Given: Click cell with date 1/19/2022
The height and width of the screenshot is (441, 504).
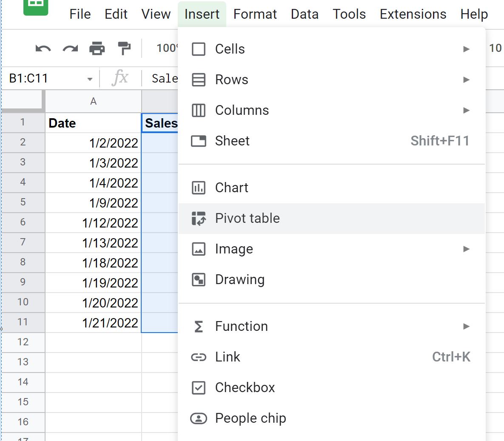Looking at the screenshot, I should tap(93, 282).
